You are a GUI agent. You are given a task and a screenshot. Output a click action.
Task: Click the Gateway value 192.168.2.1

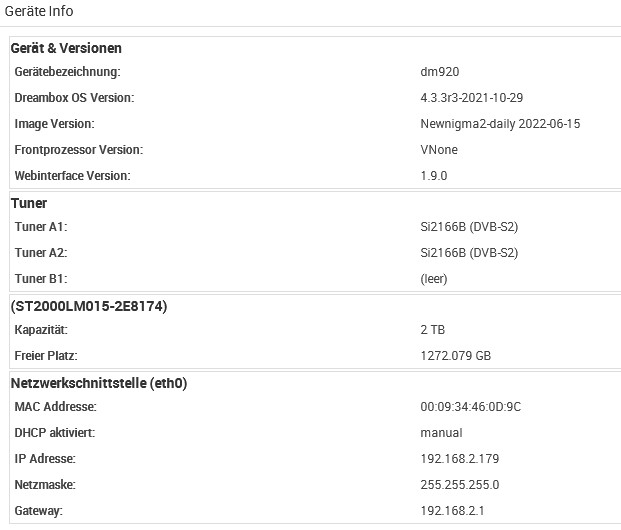pos(450,511)
